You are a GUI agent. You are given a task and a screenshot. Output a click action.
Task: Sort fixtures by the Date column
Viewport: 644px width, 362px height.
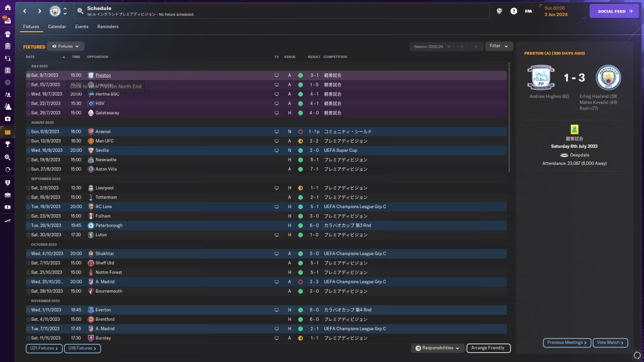(x=31, y=57)
